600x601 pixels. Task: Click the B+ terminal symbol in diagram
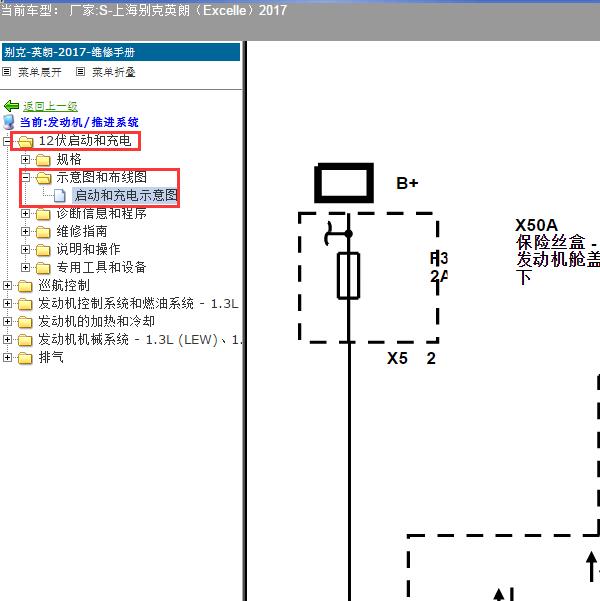[x=344, y=183]
